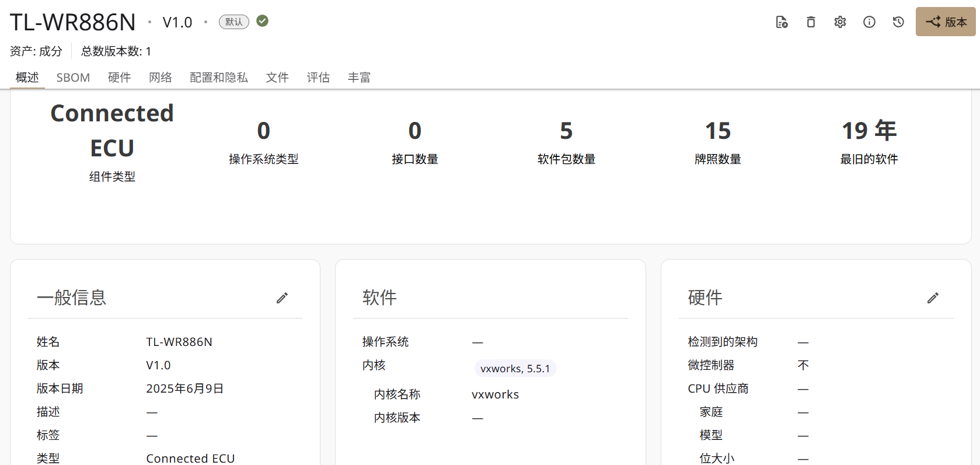This screenshot has width=980, height=465.
Task: Click the export report document icon
Action: point(782,22)
